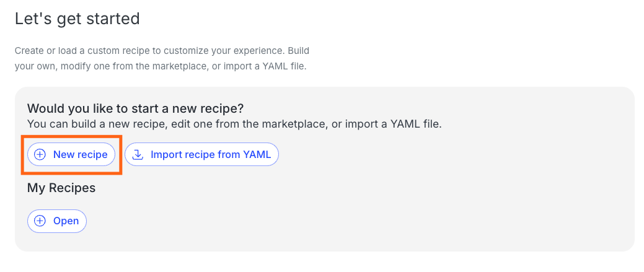This screenshot has width=644, height=272.
Task: Click the plus icon beside Open
Action: tap(40, 221)
